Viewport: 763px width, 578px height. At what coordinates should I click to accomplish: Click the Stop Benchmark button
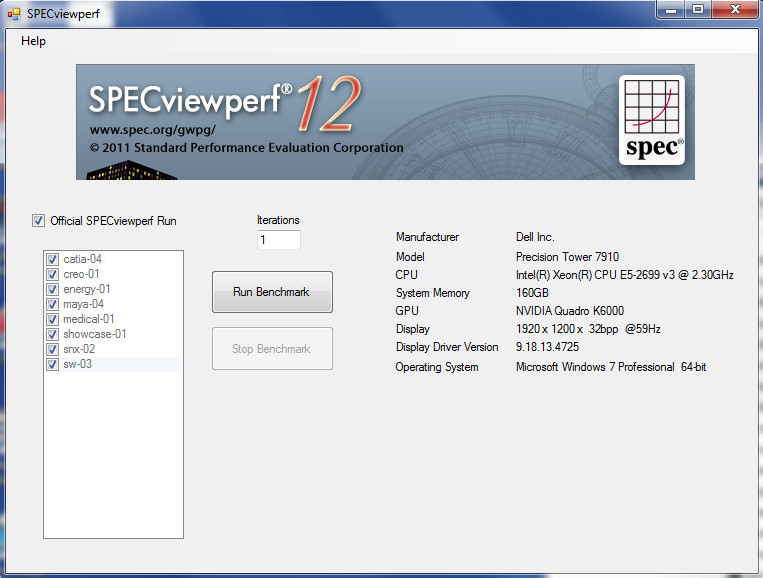pos(272,349)
